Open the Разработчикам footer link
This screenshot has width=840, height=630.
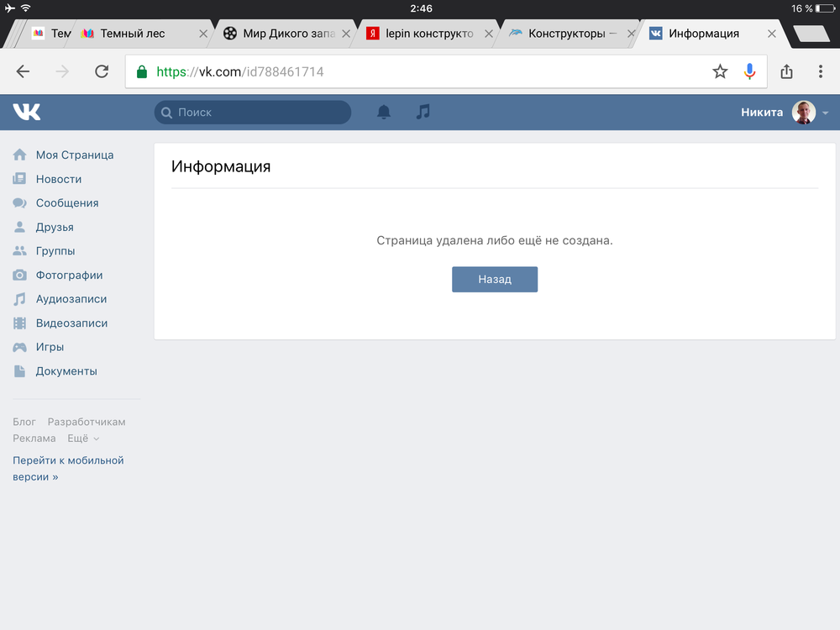pos(87,422)
